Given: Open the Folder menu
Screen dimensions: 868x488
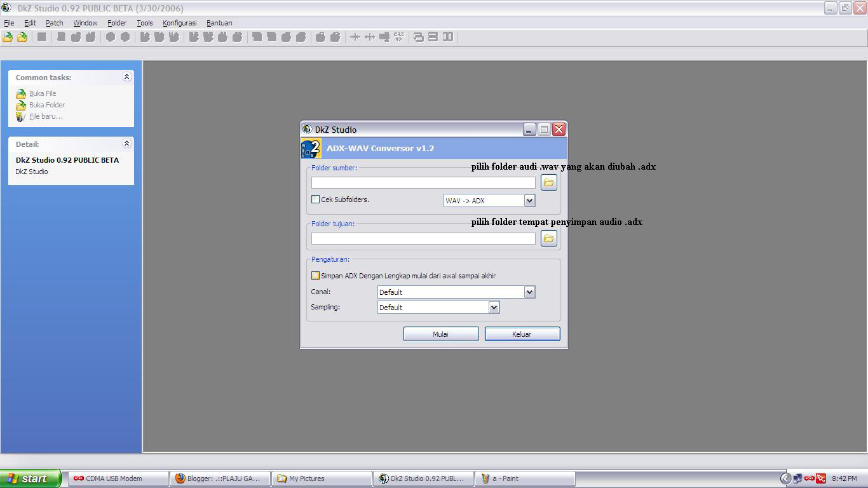Looking at the screenshot, I should pos(117,23).
